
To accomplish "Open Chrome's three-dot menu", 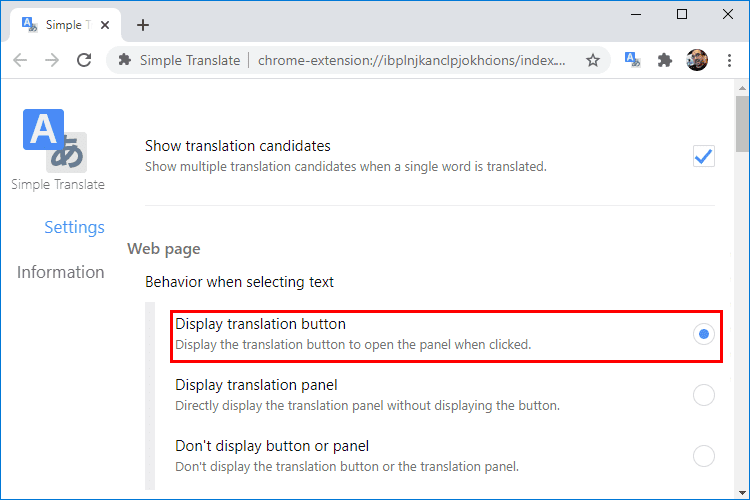I will (x=729, y=60).
